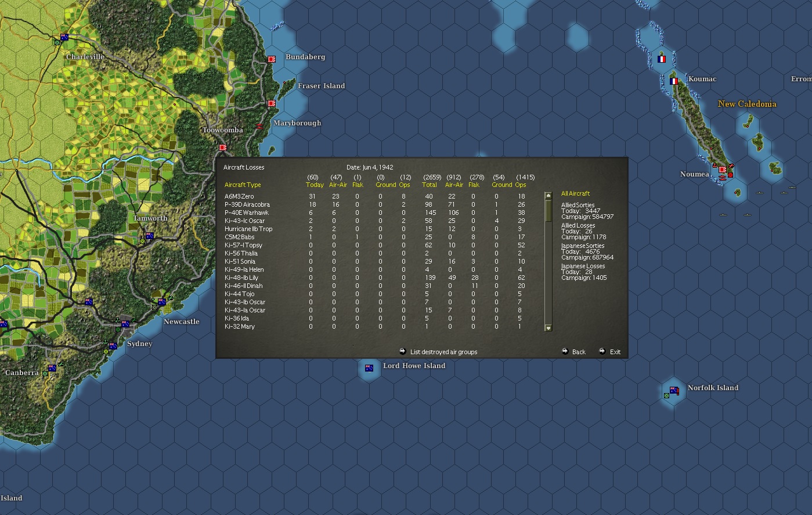Click the red airfield icon at Noumea

pos(731,166)
